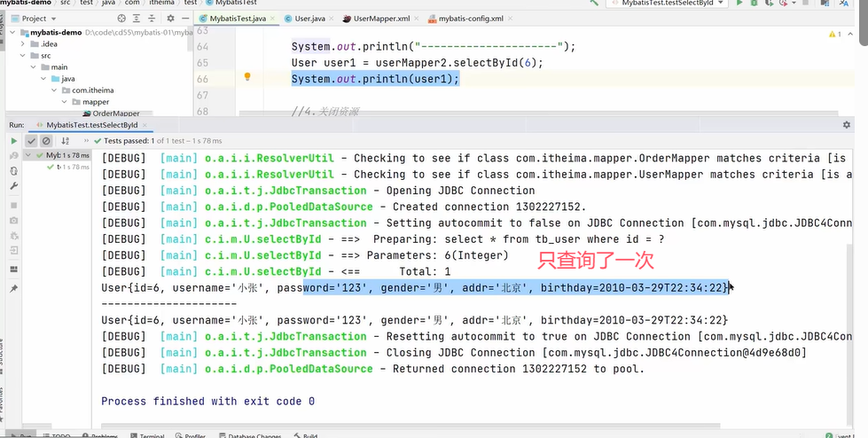Toggle Show Passed checkmark button
The width and height of the screenshot is (868, 438).
(x=32, y=141)
